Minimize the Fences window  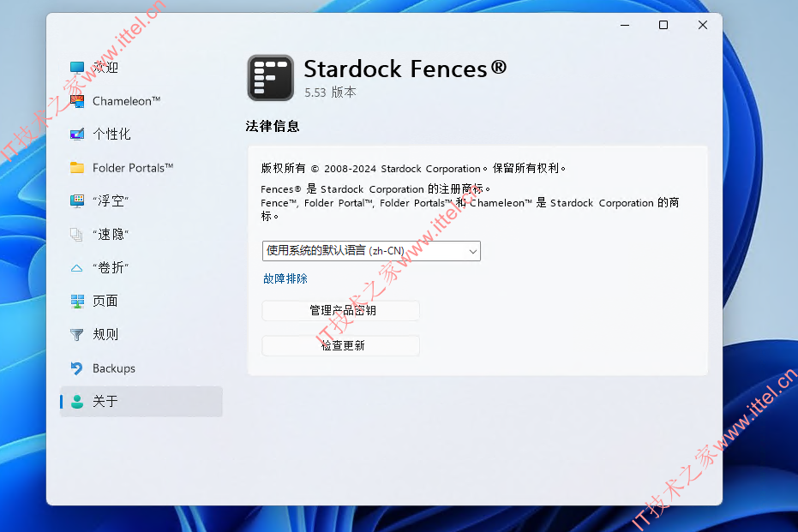click(x=625, y=25)
